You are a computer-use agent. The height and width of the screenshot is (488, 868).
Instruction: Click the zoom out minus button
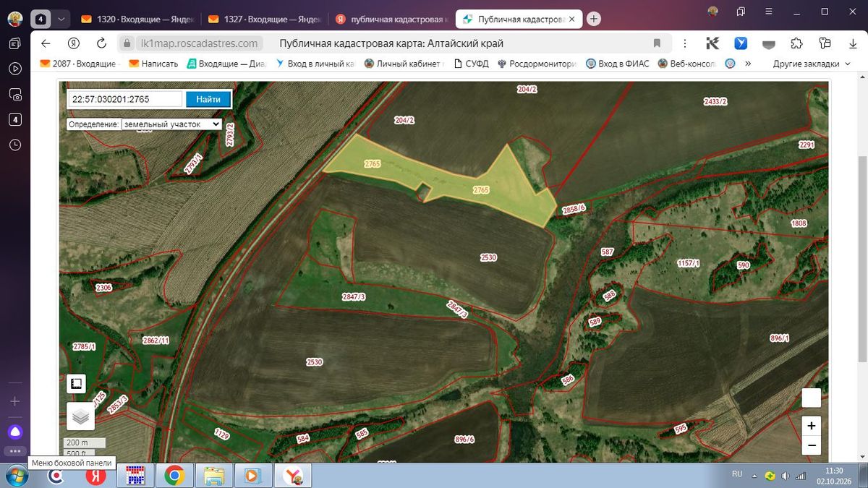(812, 445)
